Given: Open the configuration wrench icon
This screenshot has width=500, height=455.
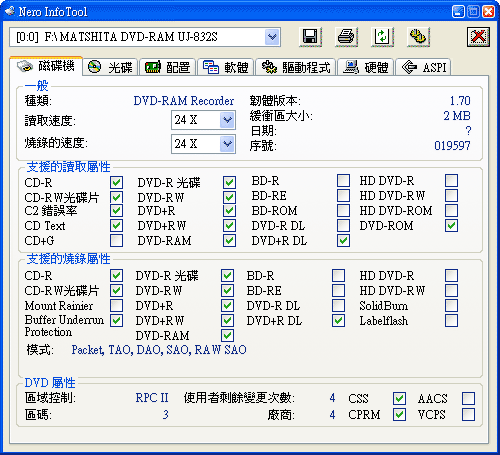Looking at the screenshot, I should coord(418,36).
